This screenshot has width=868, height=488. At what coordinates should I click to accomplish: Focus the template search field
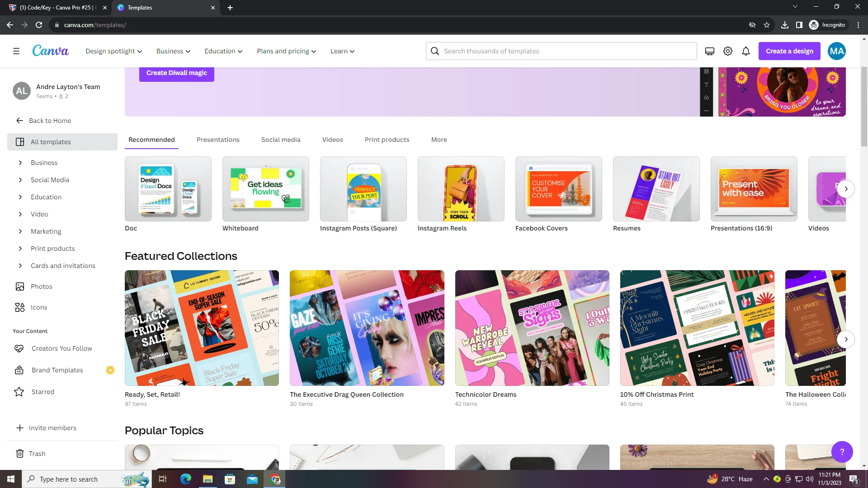(561, 51)
